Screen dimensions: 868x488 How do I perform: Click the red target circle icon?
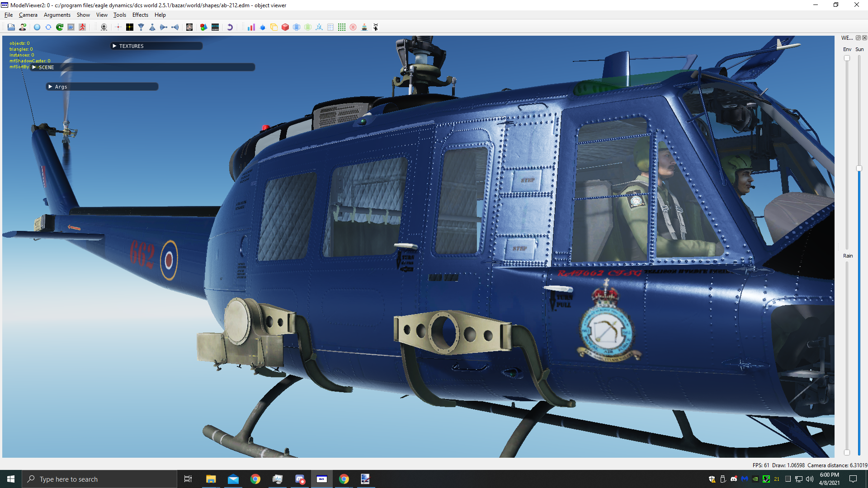(353, 27)
